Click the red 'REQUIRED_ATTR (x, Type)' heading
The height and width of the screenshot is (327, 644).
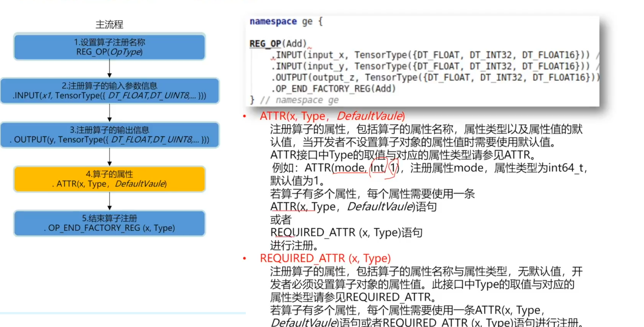(325, 258)
